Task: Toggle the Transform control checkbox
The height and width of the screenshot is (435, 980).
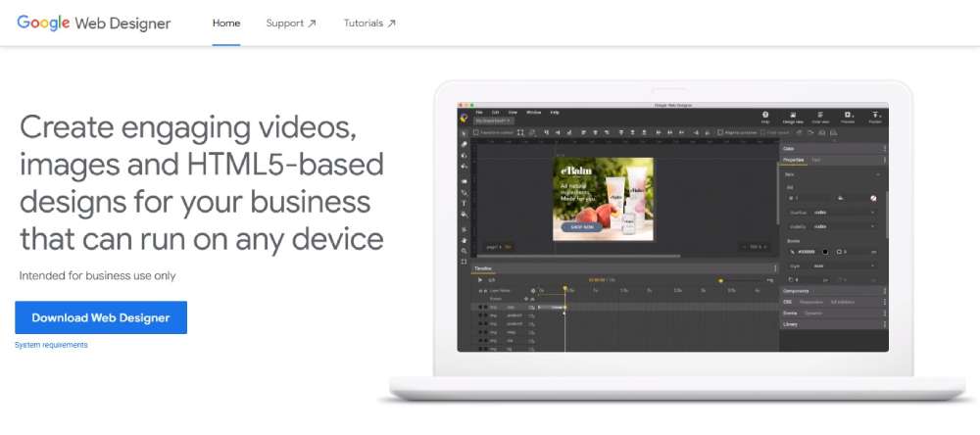Action: point(476,132)
